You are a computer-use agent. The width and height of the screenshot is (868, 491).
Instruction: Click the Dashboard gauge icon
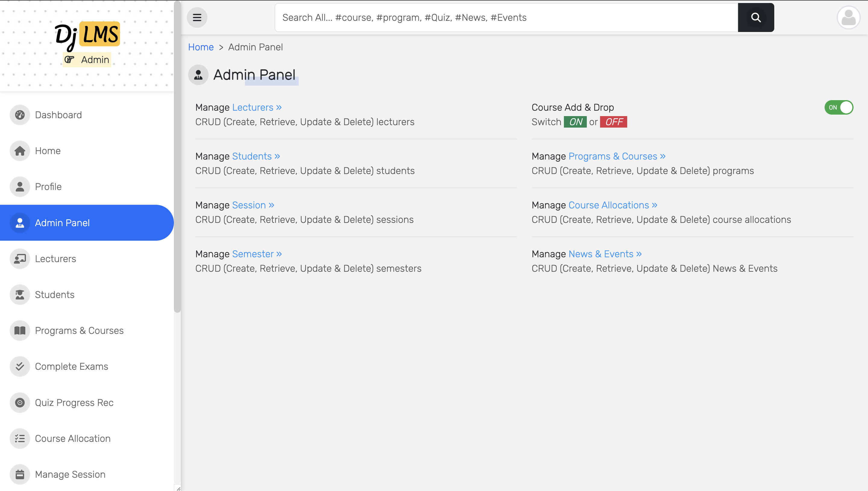(20, 115)
